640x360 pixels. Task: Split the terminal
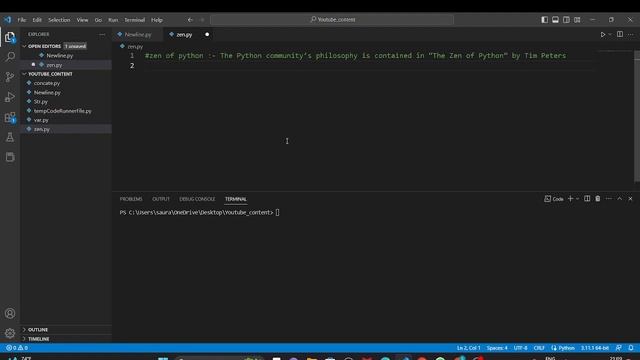[587, 199]
